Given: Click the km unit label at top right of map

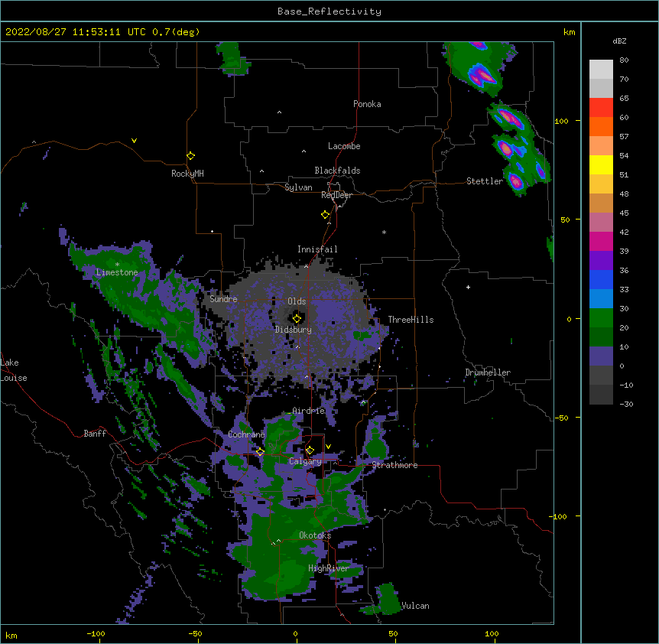Looking at the screenshot, I should [x=569, y=32].
